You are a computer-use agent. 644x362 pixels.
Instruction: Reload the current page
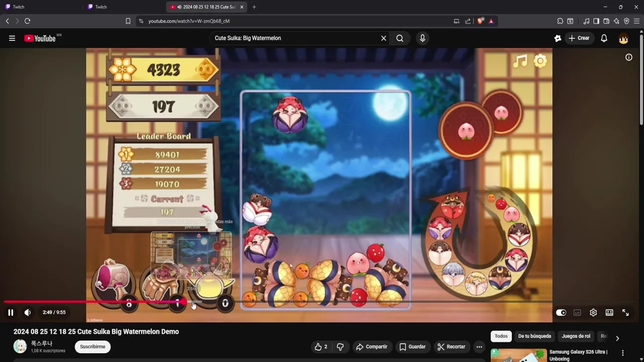[x=28, y=21]
